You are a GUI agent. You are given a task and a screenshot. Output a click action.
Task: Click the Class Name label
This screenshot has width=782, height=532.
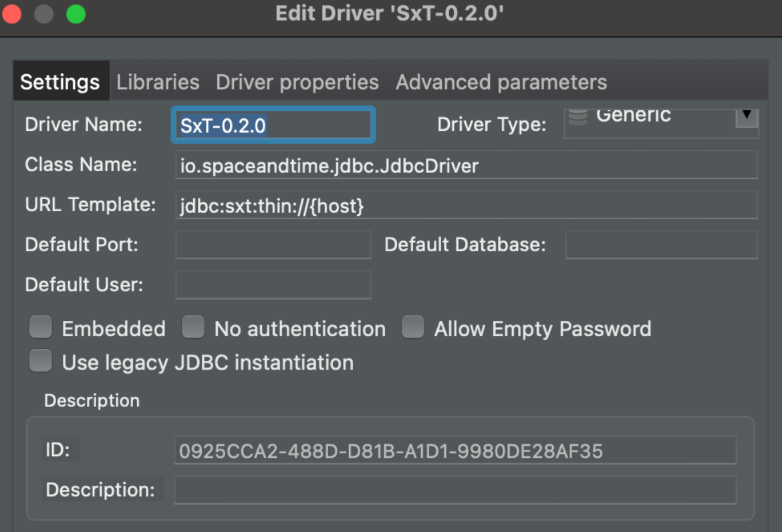coord(82,164)
